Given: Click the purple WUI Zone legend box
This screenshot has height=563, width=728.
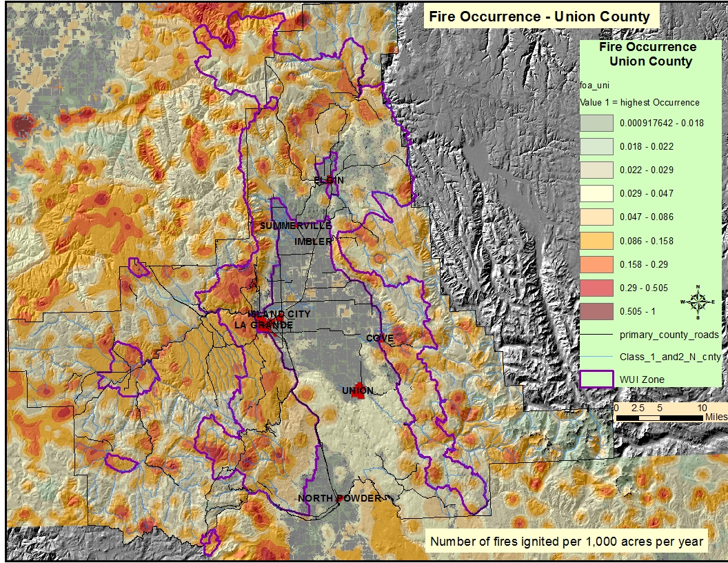Looking at the screenshot, I should (596, 379).
